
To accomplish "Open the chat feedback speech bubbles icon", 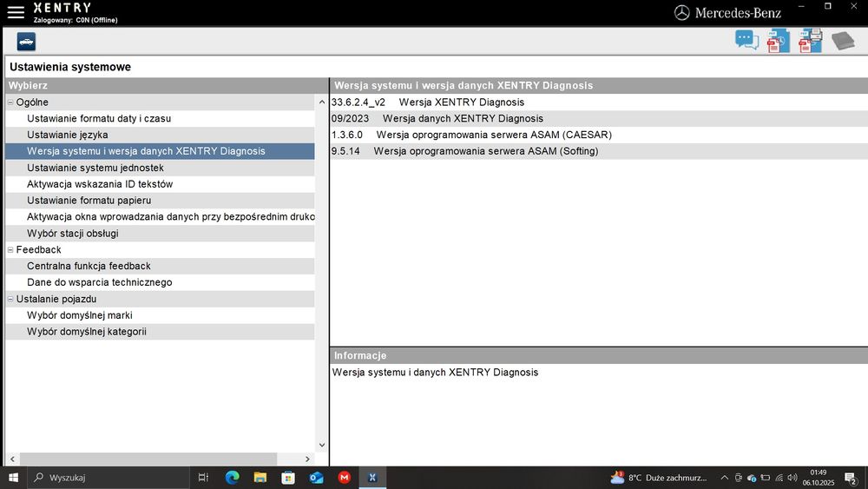I will pyautogui.click(x=746, y=41).
